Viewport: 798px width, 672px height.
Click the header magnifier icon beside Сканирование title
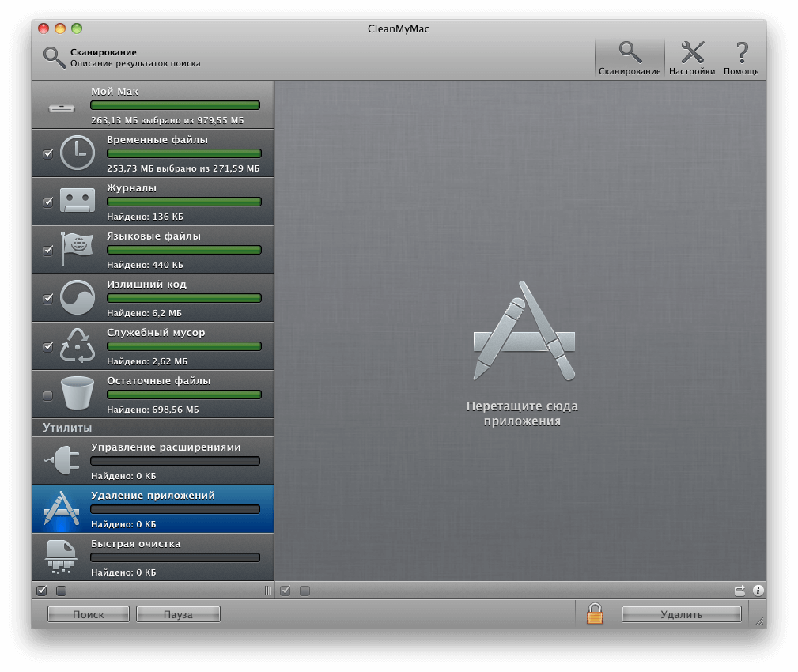[55, 58]
